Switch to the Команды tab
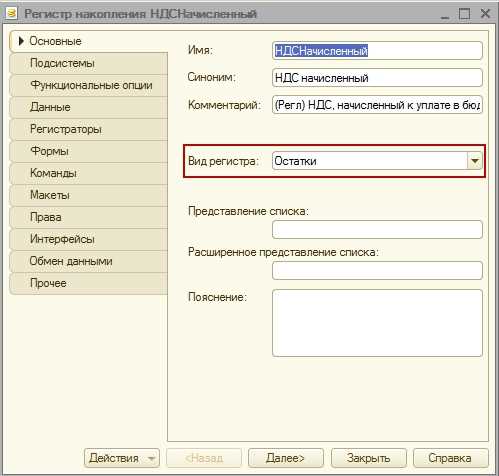This screenshot has height=476, width=499. tap(89, 173)
